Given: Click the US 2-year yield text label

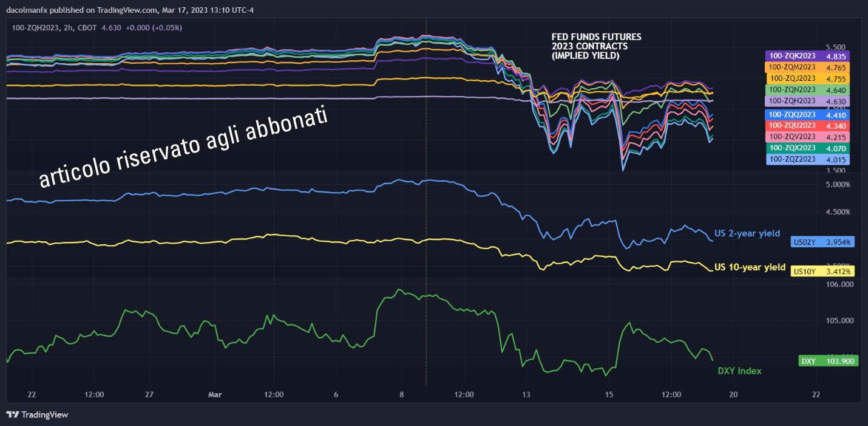Looking at the screenshot, I should click(747, 233).
